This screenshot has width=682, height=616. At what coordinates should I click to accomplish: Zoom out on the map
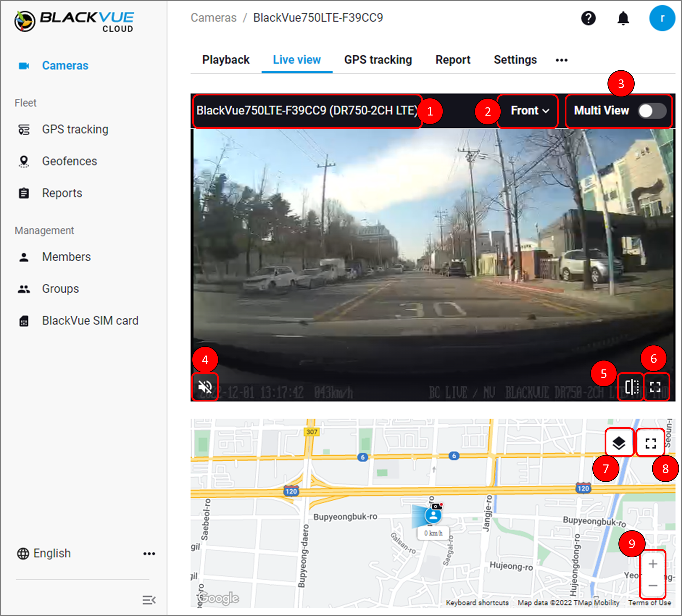click(653, 586)
